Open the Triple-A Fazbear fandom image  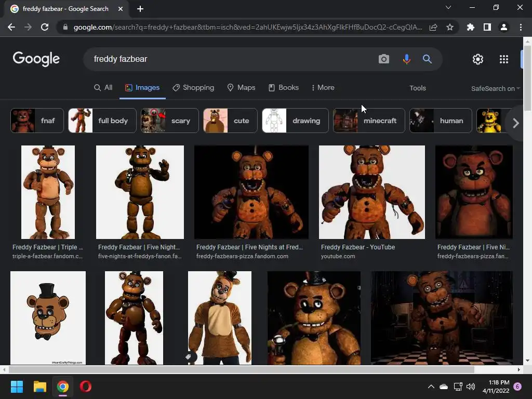[48, 192]
